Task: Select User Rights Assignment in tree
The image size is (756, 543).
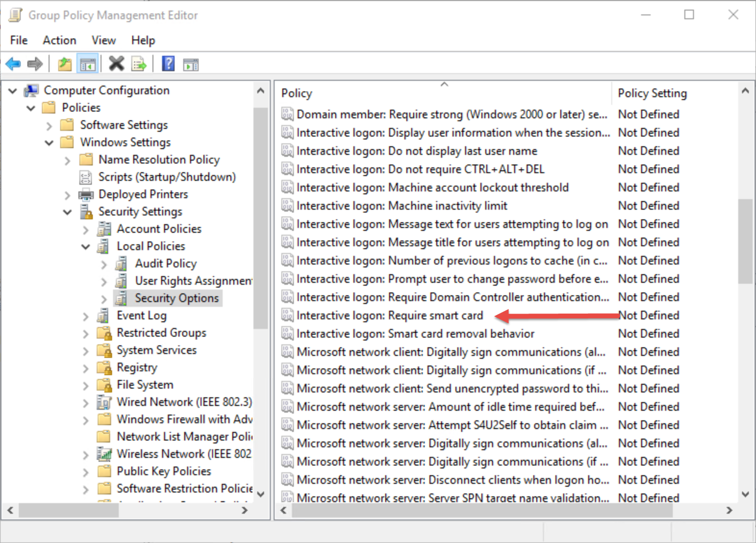Action: [x=193, y=281]
